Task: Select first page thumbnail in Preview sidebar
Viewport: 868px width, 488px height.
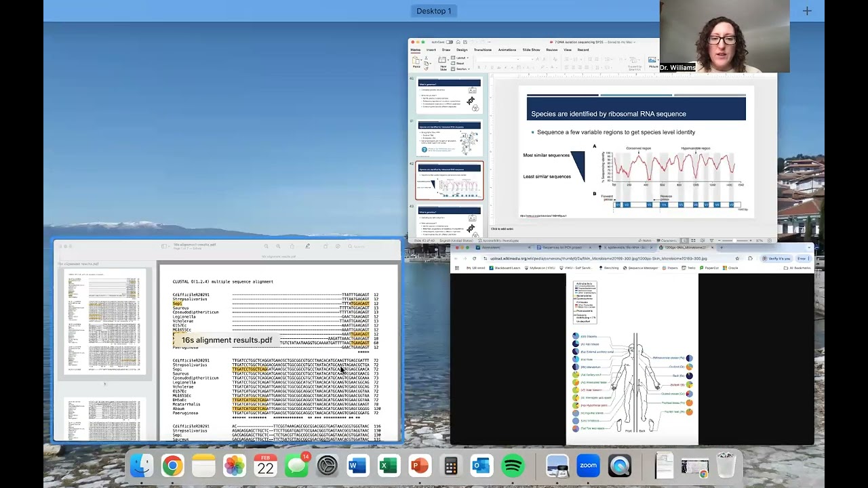Action: 104,322
